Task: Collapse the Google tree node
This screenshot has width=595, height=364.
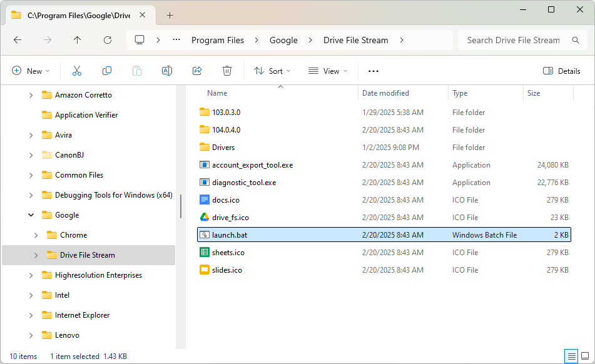Action: [31, 215]
